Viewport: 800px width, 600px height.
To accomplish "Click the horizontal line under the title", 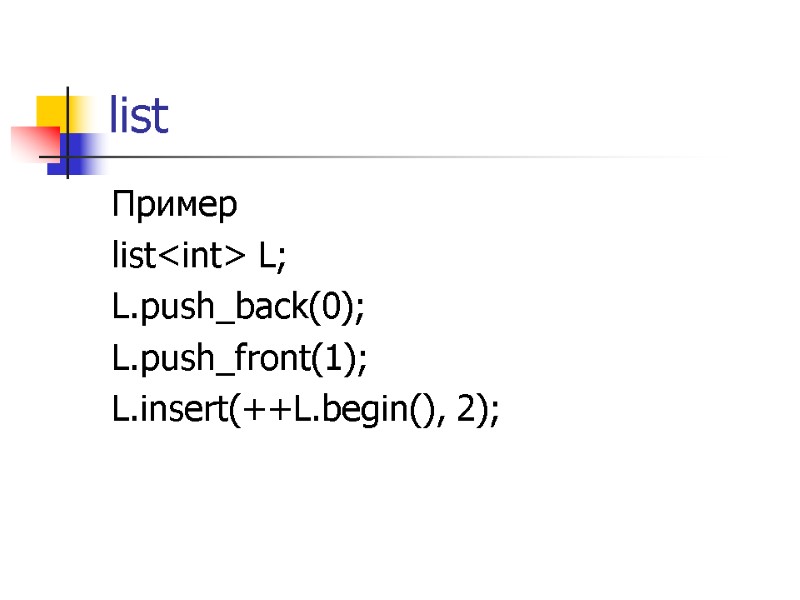I will click(400, 158).
